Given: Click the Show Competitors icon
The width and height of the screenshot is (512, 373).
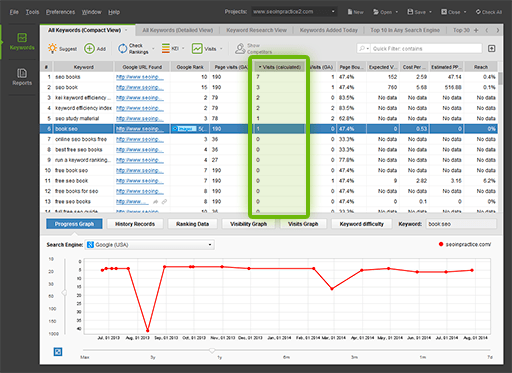Looking at the screenshot, I should (240, 49).
